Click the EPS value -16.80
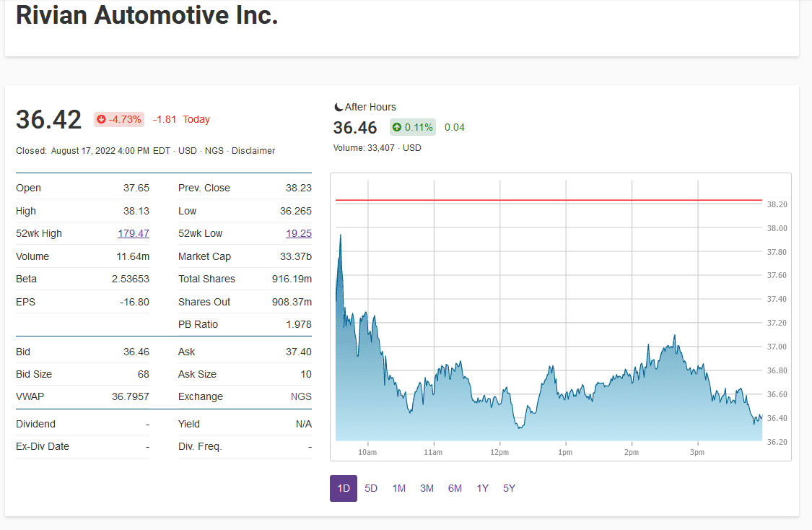Screen dimensions: 812x530 pos(135,302)
